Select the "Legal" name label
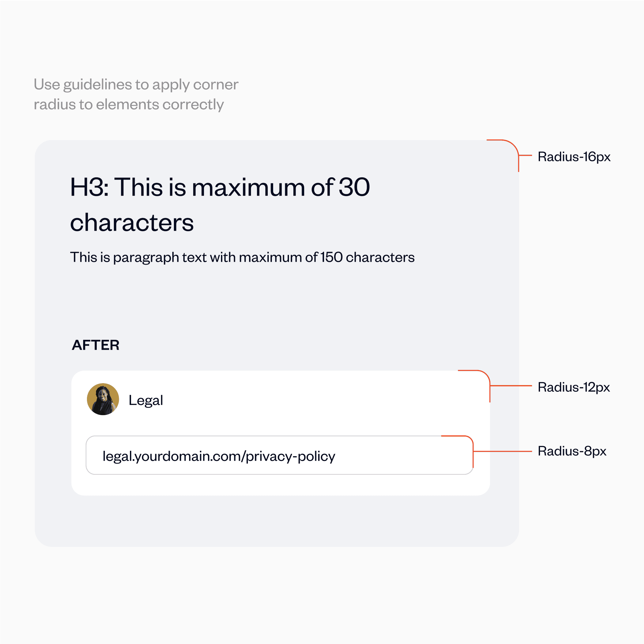Viewport: 644px width, 644px height. tap(146, 400)
